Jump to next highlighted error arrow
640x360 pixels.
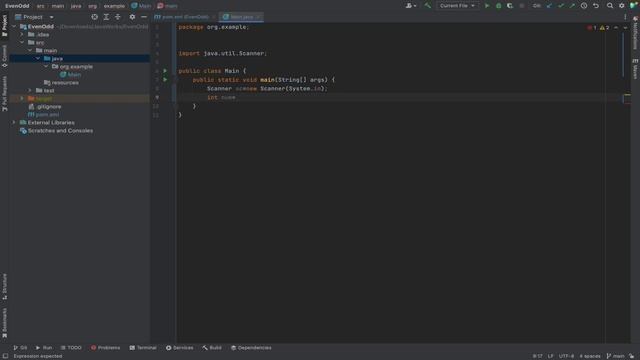click(x=625, y=28)
